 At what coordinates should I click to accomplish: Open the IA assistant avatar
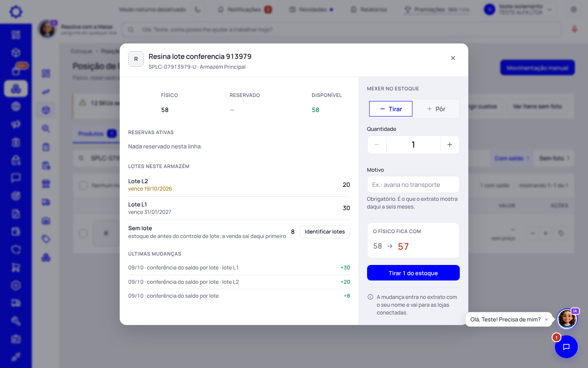(567, 319)
